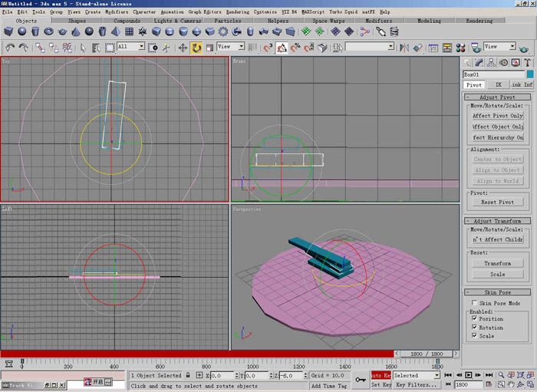The image size is (537, 392).
Task: Click the Align tool icon
Action: [x=417, y=48]
